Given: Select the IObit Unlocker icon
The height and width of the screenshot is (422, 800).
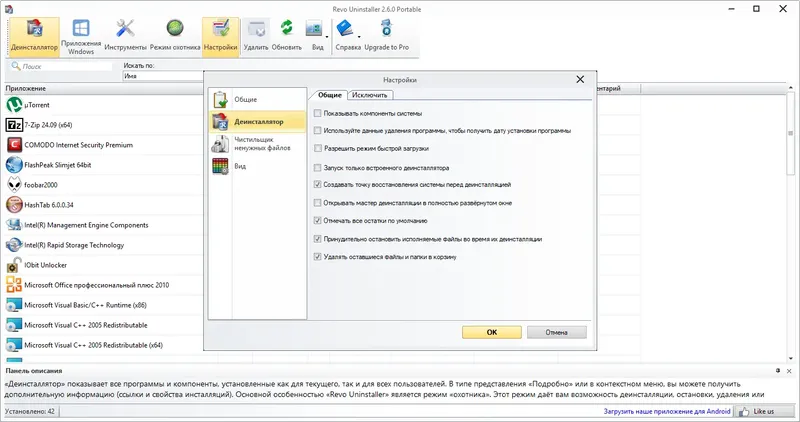Looking at the screenshot, I should tap(14, 265).
